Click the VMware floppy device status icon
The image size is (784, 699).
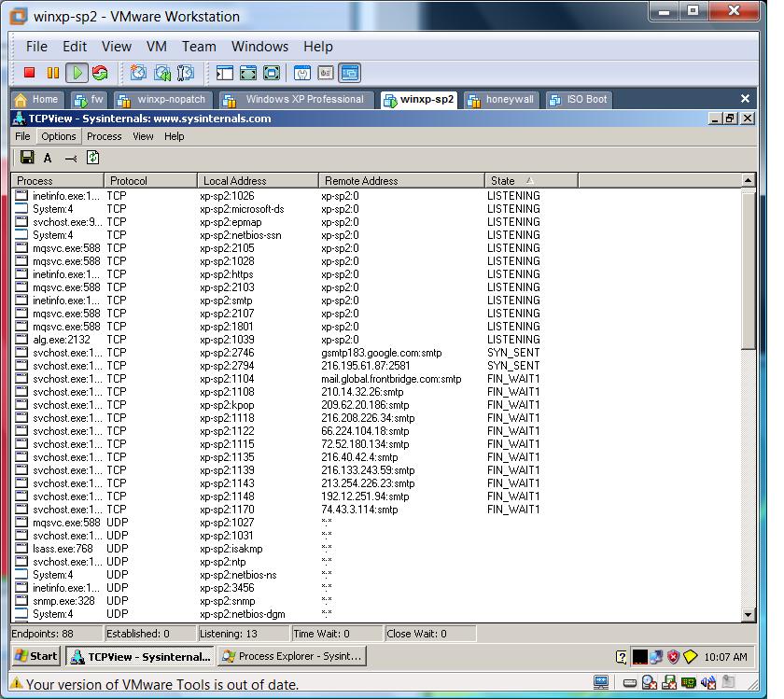tap(669, 682)
